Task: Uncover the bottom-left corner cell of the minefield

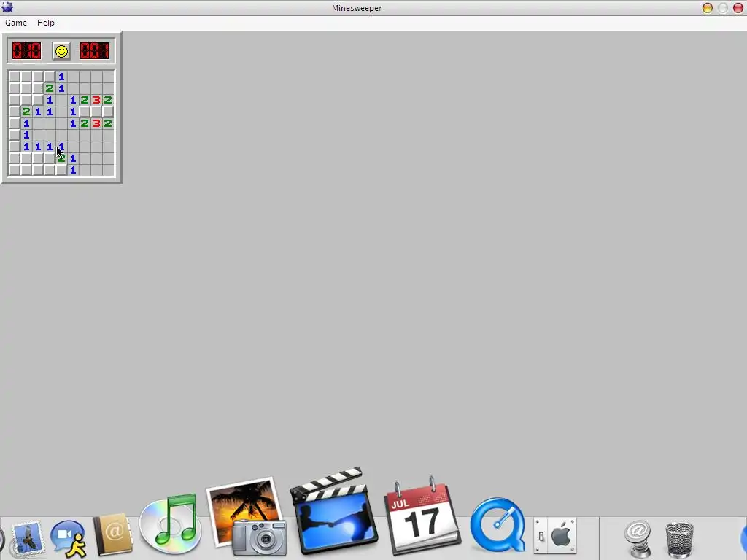Action: tap(15, 169)
